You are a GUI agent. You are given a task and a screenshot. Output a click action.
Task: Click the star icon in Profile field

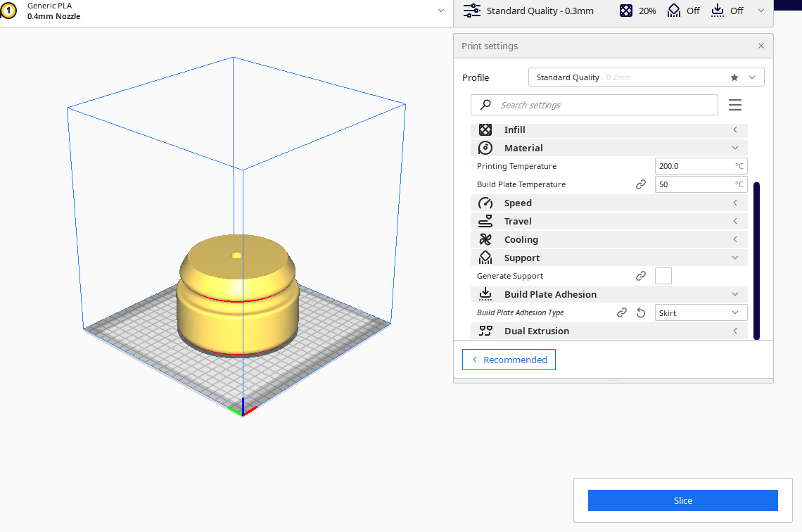pyautogui.click(x=734, y=77)
